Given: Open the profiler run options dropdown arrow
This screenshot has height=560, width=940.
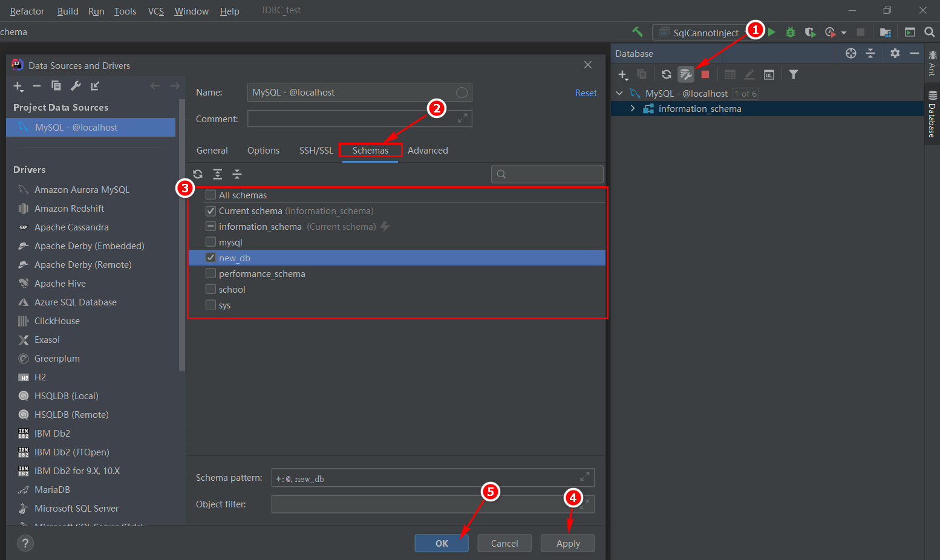Looking at the screenshot, I should (x=844, y=33).
